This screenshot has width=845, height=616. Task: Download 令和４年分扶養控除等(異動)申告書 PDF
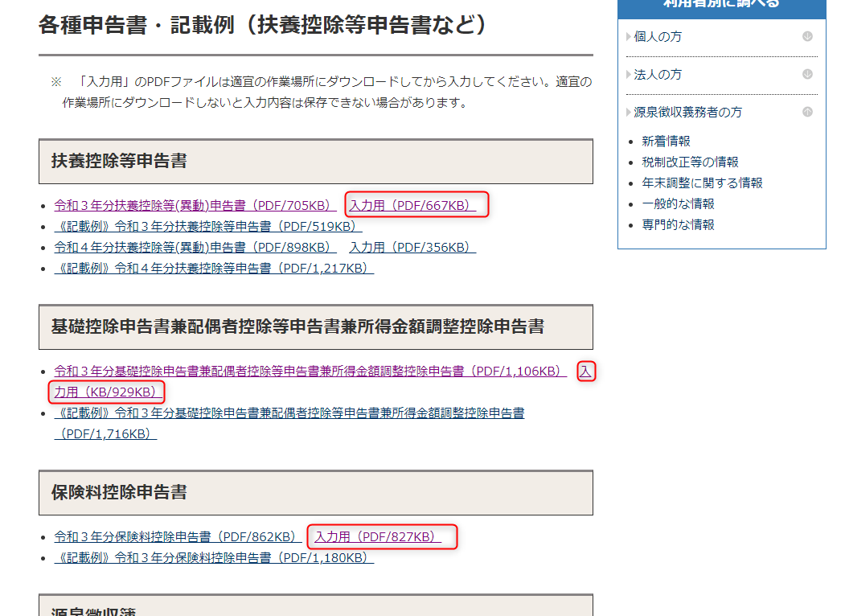[x=191, y=247]
